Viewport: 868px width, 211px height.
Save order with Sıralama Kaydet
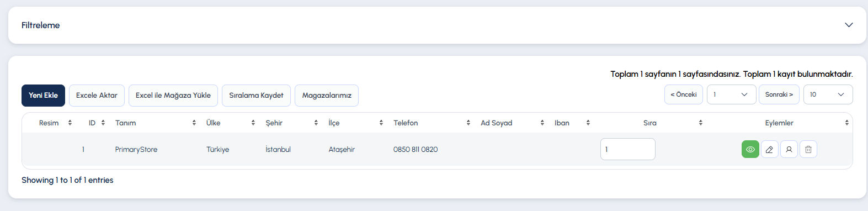coord(256,95)
